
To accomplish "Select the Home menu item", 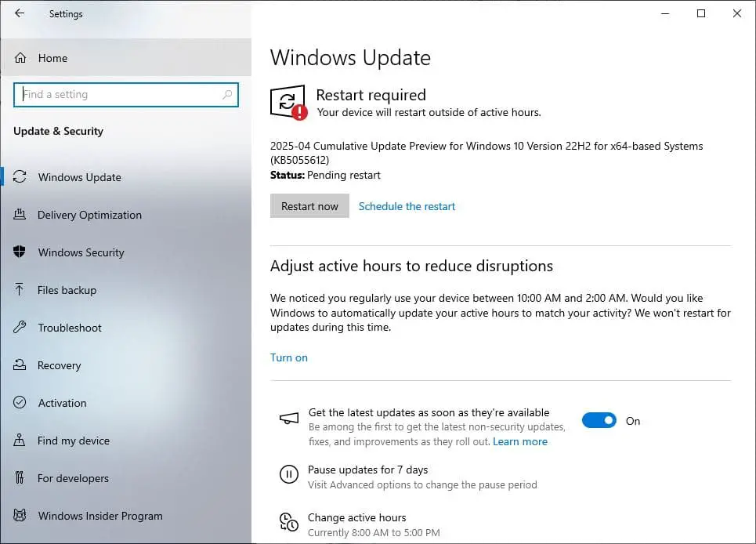I will (x=52, y=57).
